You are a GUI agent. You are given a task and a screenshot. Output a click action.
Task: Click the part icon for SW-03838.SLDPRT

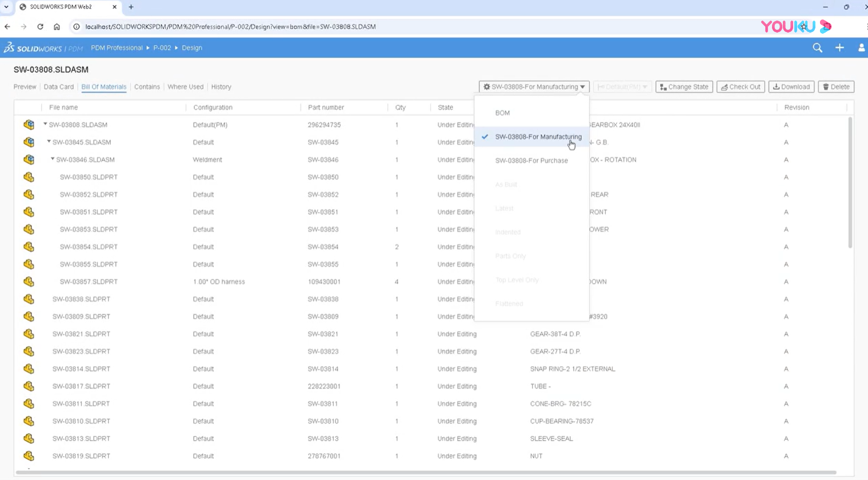(29, 299)
